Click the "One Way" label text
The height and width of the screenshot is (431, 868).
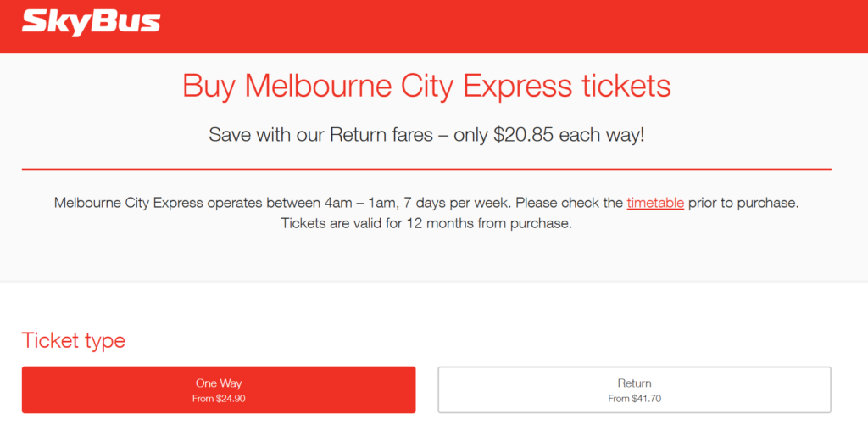tap(219, 383)
